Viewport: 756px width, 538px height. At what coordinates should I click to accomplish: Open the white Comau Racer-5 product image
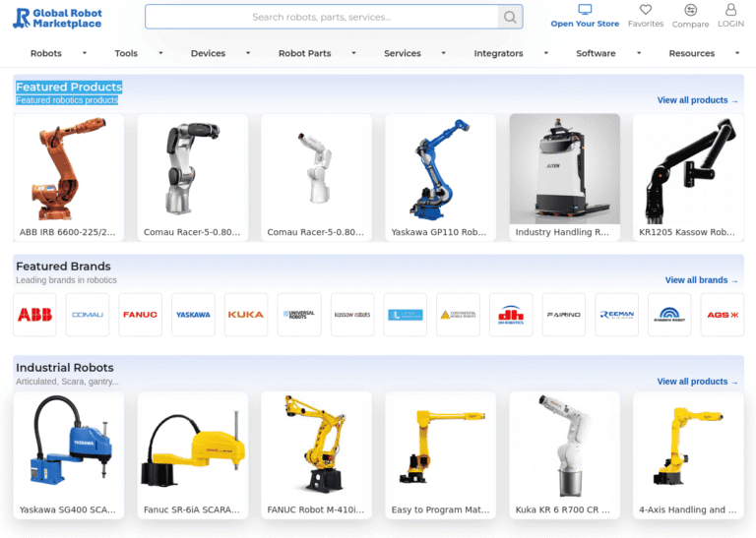316,169
